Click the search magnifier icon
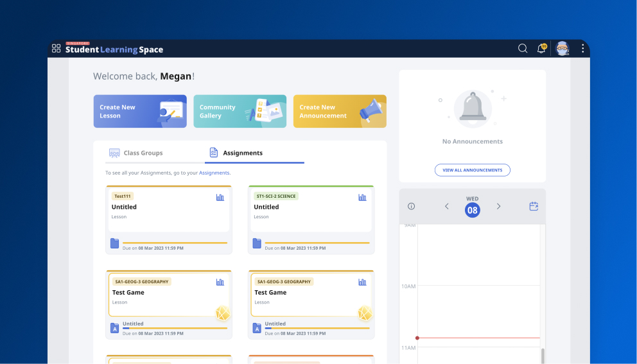 tap(523, 49)
